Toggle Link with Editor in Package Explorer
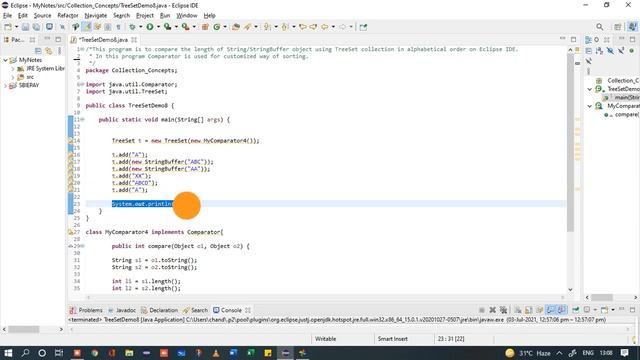This screenshot has height=360, width=640. tap(49, 51)
